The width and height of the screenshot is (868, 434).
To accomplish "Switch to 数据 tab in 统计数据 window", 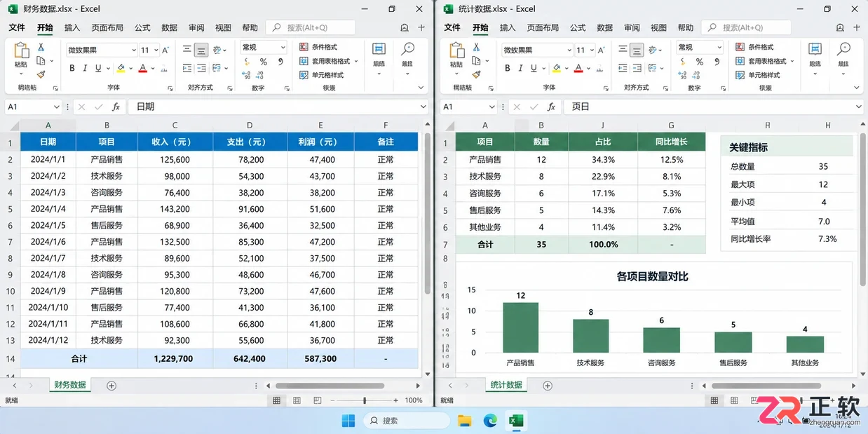I will (605, 27).
